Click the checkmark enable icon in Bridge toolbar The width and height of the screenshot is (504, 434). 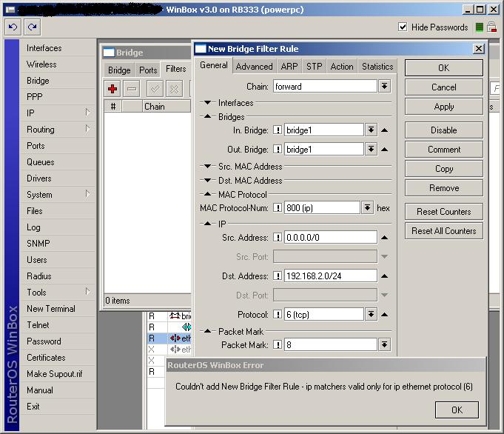(x=155, y=89)
